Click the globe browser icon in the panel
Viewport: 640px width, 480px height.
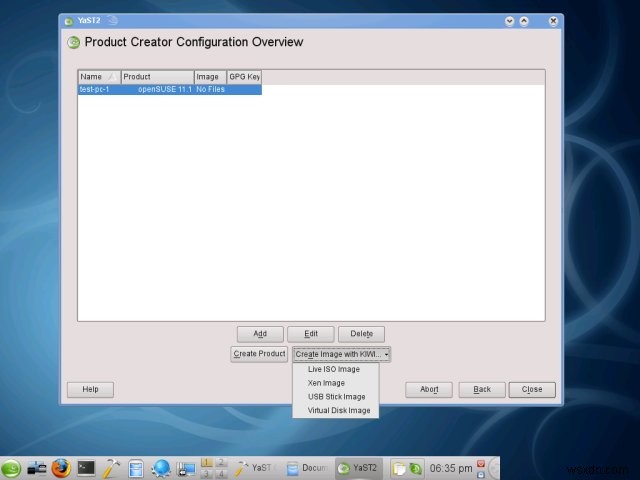pyautogui.click(x=160, y=467)
